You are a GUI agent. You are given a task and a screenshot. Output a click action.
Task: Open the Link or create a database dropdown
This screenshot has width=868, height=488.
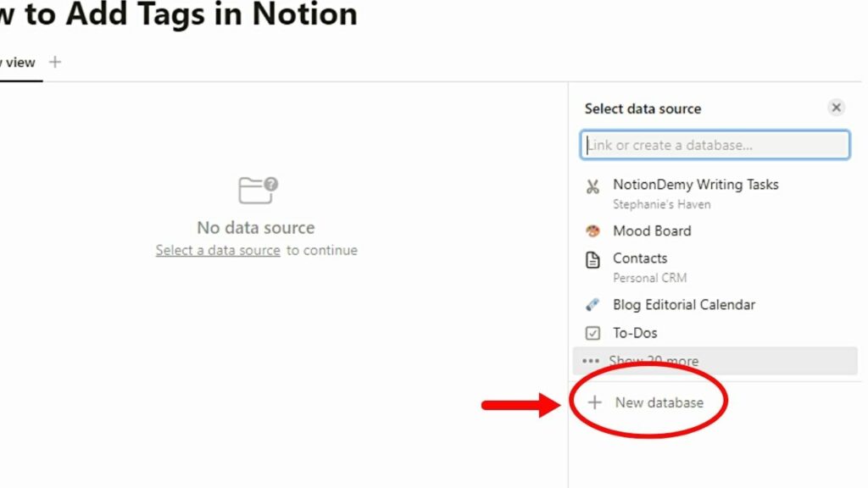point(715,144)
